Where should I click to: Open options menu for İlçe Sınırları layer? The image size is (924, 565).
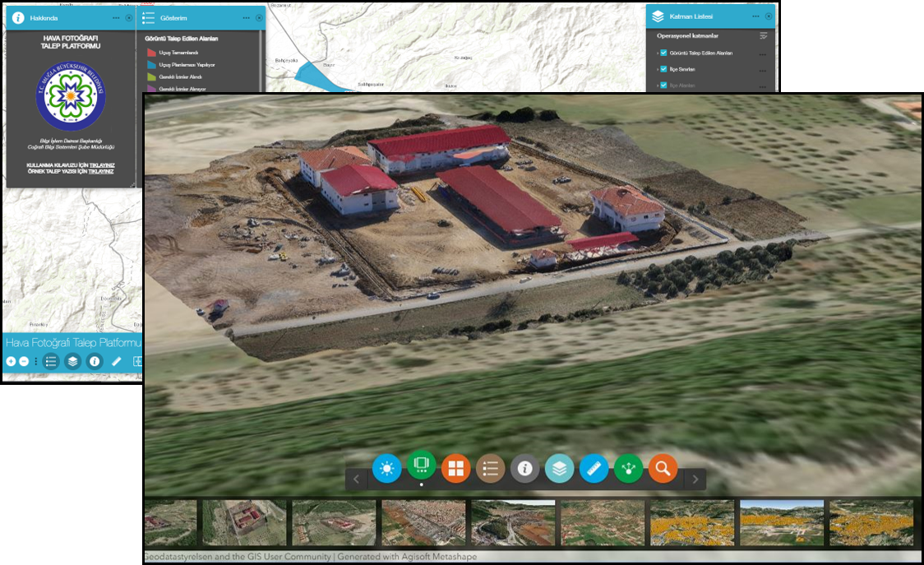point(762,70)
